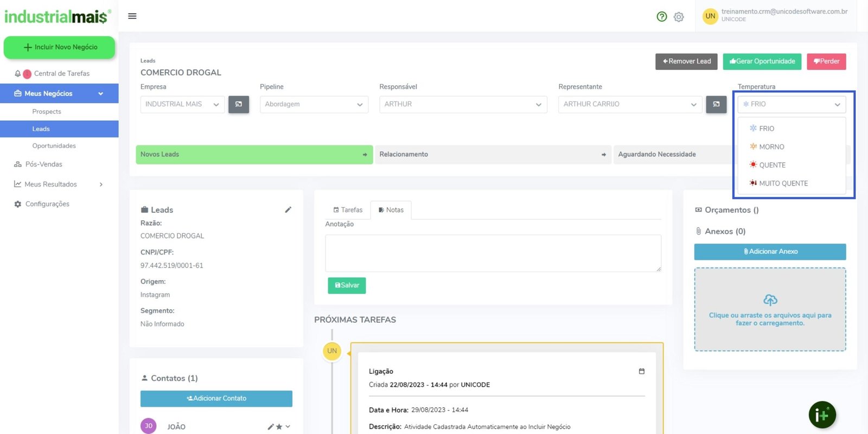Click the green i+ floating button
This screenshot has height=434, width=868.
pos(822,415)
